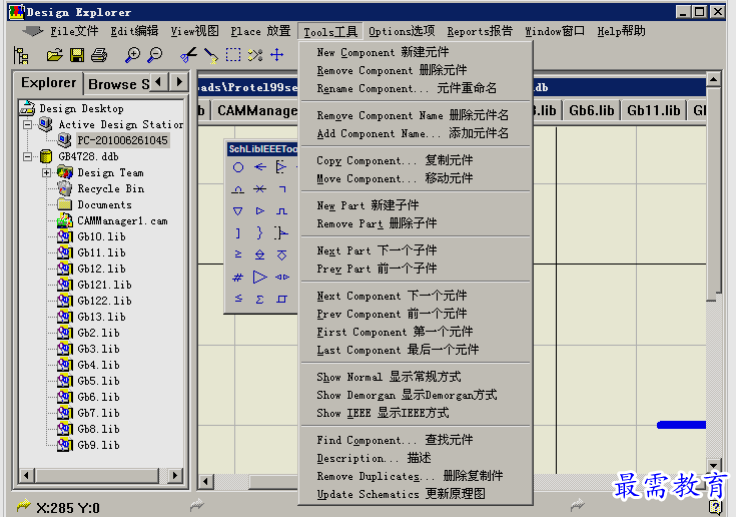The image size is (736, 517).
Task: Click the workspace vertical scroll down arrow
Action: click(713, 465)
